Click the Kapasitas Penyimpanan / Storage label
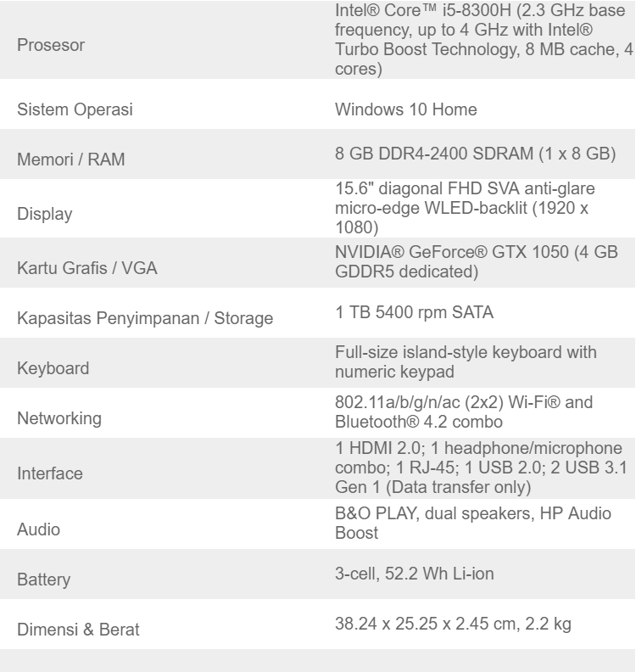The width and height of the screenshot is (636, 672). (x=145, y=319)
